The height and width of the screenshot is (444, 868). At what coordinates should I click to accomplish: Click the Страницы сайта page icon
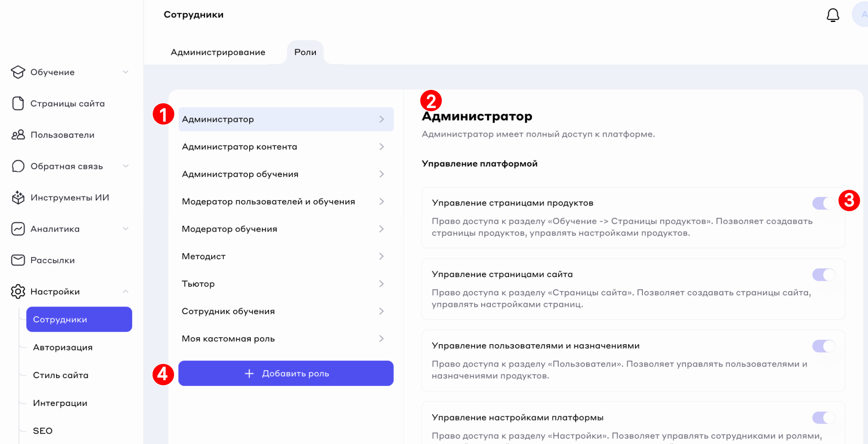pyautogui.click(x=18, y=104)
